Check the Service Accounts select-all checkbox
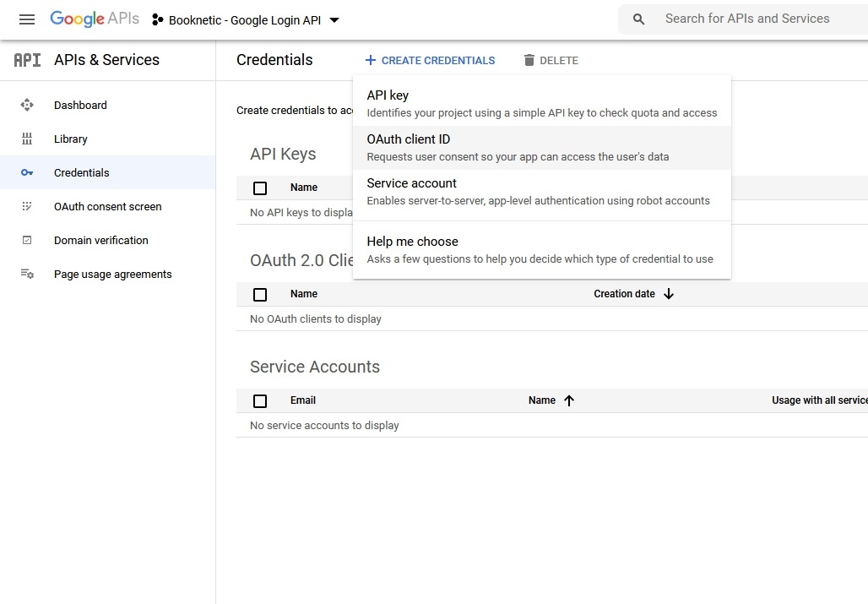Screen dimensions: 868x604 click(x=260, y=400)
